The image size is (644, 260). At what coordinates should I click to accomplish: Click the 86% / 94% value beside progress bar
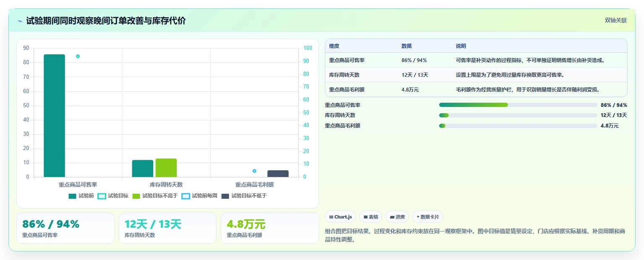[614, 105]
